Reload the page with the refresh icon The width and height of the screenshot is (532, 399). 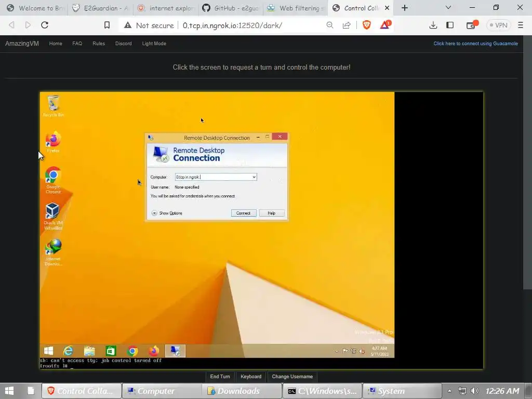click(x=45, y=25)
